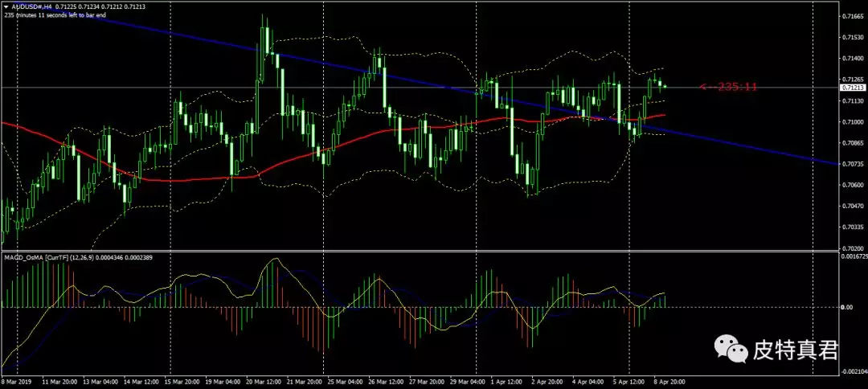Click the 0.70735 price axis label

851,164
